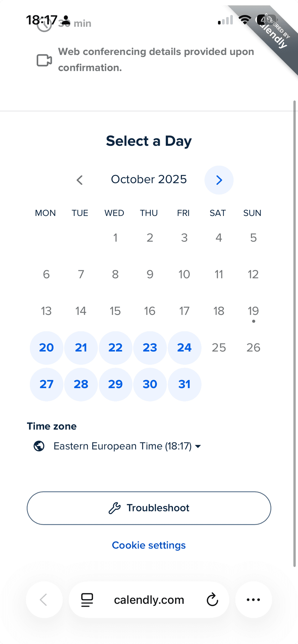Click the globe icon beside time zone

tap(39, 446)
